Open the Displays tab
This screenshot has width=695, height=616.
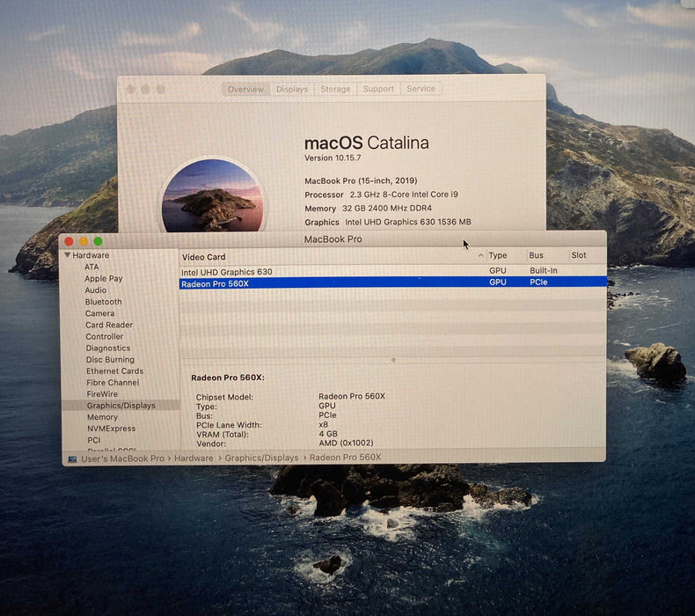(x=292, y=89)
